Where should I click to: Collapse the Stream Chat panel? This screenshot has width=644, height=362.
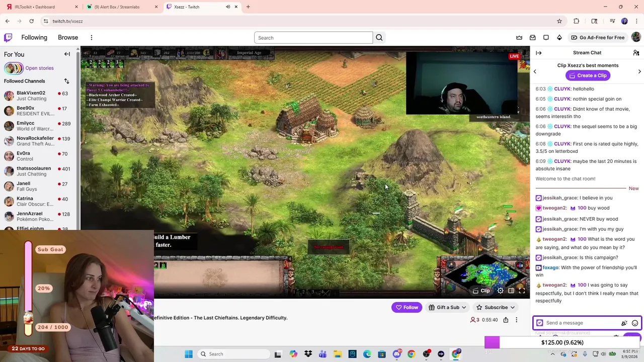[x=538, y=53]
